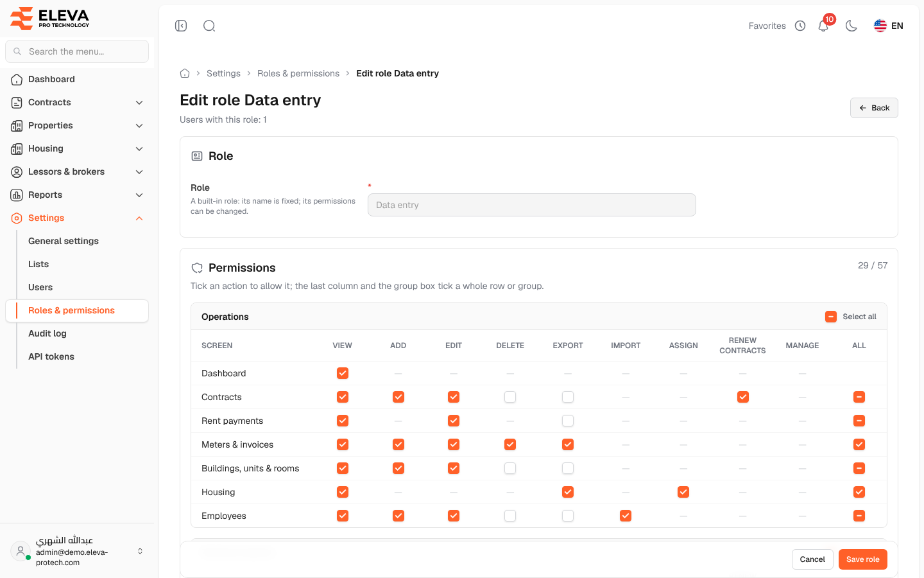924x578 pixels.
Task: Toggle Select all for Operations group
Action: [x=831, y=317]
